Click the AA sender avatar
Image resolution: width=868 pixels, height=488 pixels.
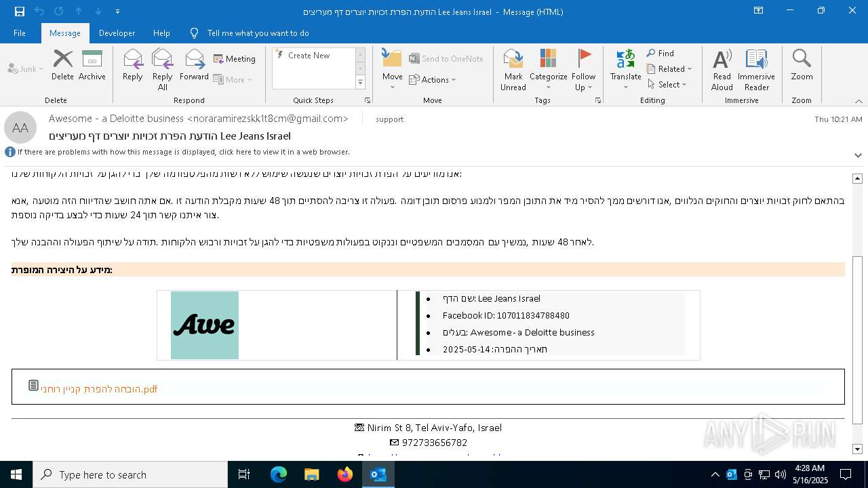[20, 127]
